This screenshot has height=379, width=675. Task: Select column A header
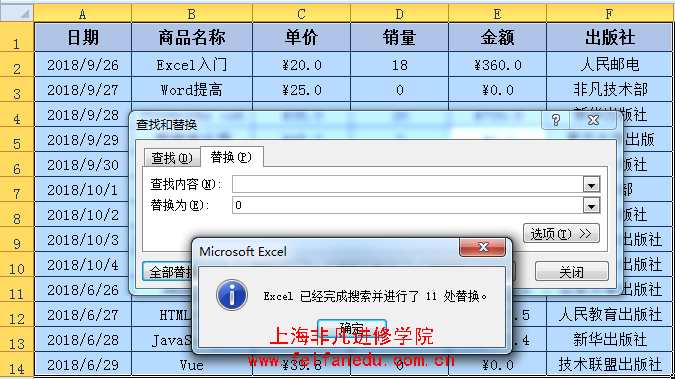pos(83,14)
